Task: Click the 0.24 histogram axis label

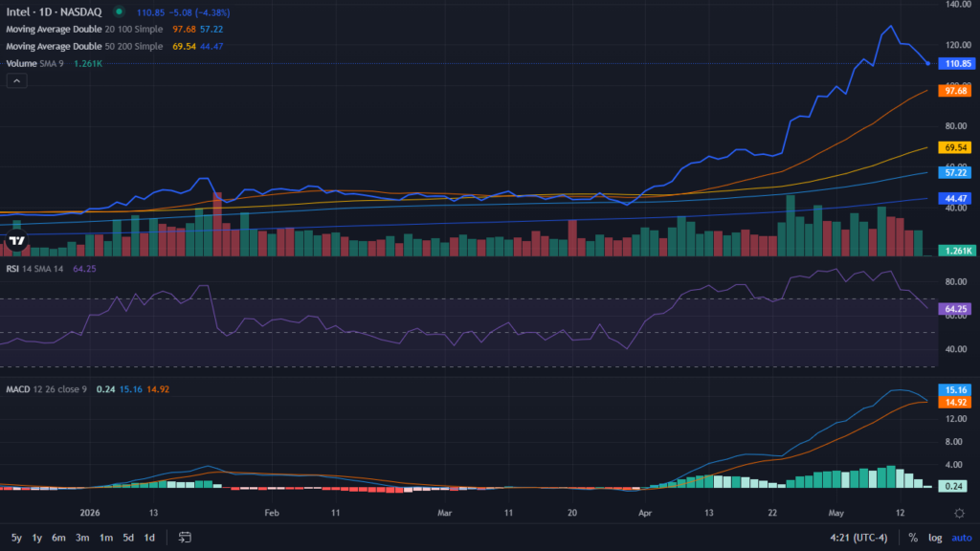Action: [x=952, y=486]
